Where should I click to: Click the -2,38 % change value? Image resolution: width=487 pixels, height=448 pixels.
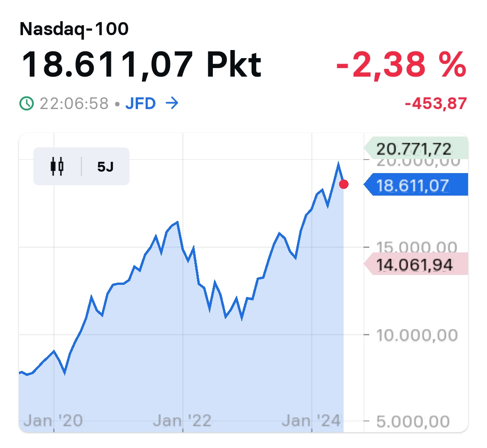click(x=401, y=64)
